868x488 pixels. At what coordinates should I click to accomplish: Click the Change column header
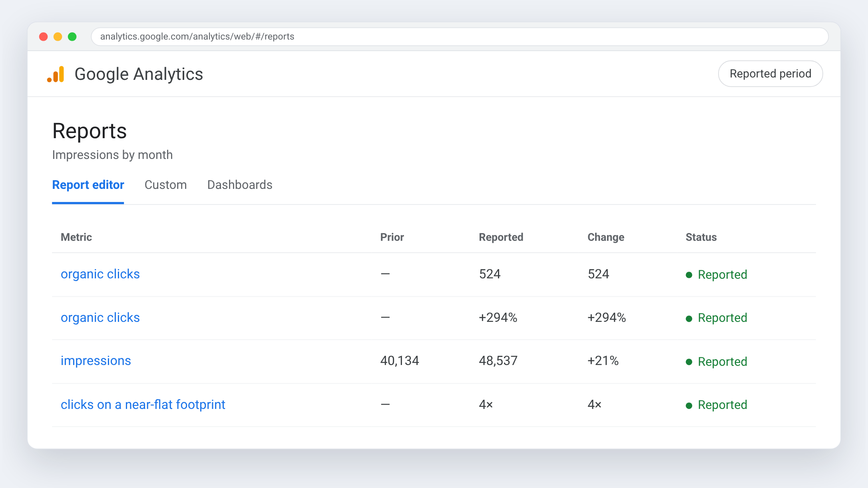(606, 237)
